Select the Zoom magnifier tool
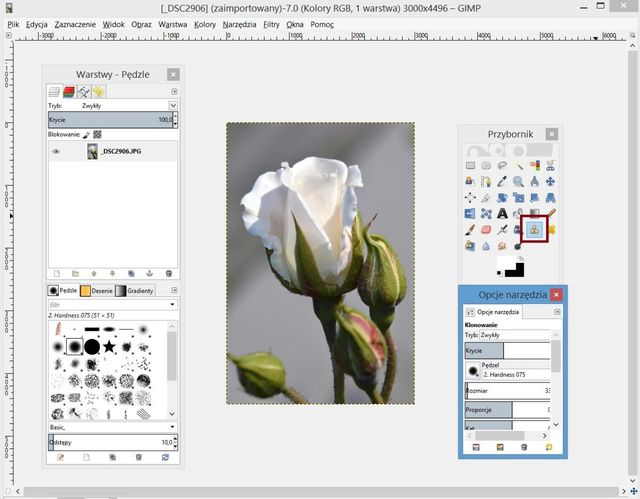Screen dimensions: 640x499 point(518,181)
